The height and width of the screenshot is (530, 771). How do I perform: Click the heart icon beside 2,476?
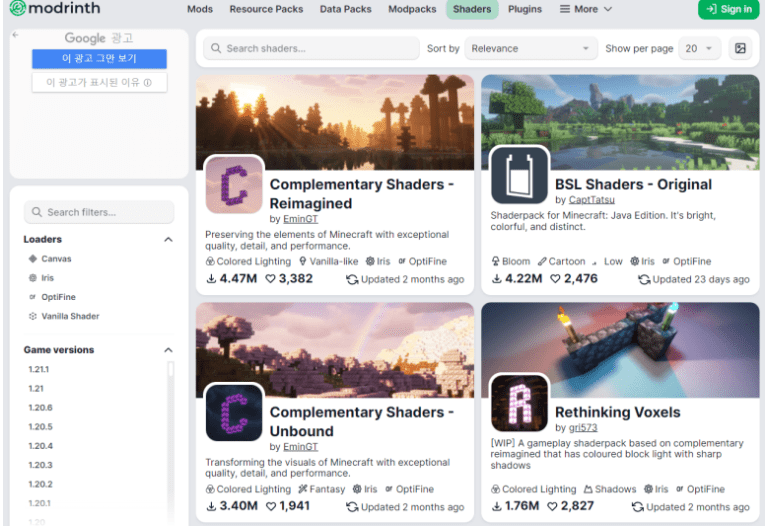pyautogui.click(x=555, y=279)
